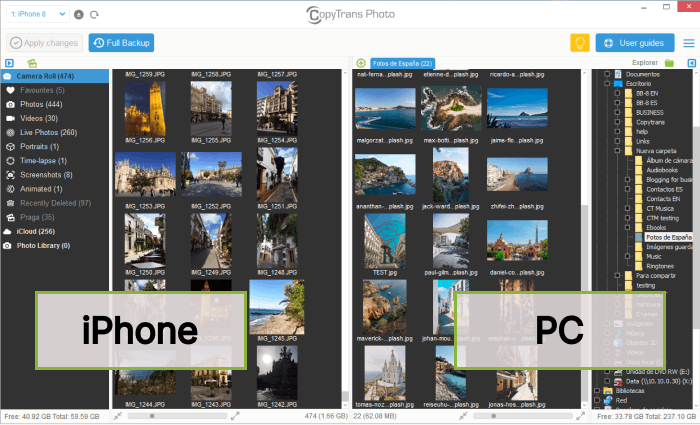Select the IMG_1245.JPG beach thumbnail

277,307
